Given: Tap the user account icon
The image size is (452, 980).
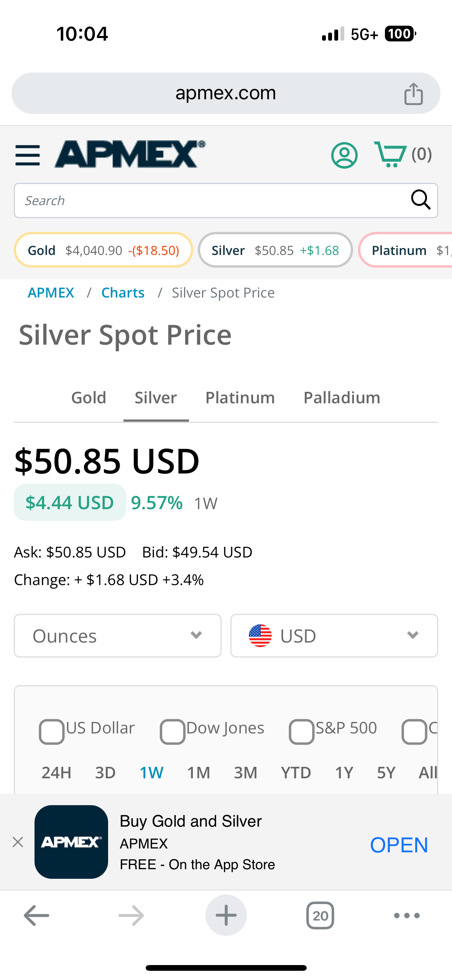Looking at the screenshot, I should (344, 155).
